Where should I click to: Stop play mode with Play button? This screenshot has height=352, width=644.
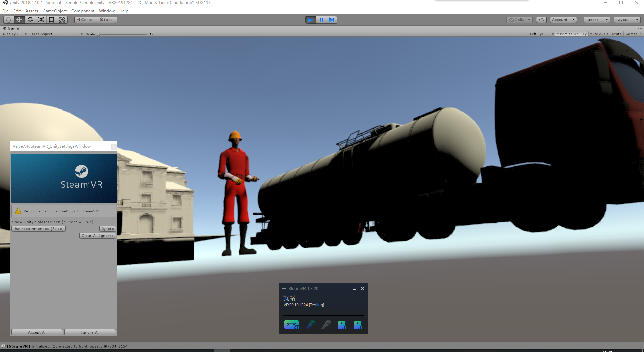click(x=310, y=20)
